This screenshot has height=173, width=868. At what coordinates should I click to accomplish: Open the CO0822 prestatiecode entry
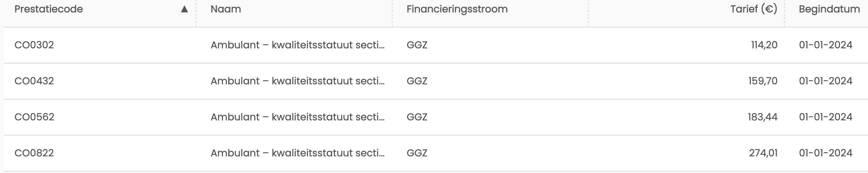(x=34, y=153)
